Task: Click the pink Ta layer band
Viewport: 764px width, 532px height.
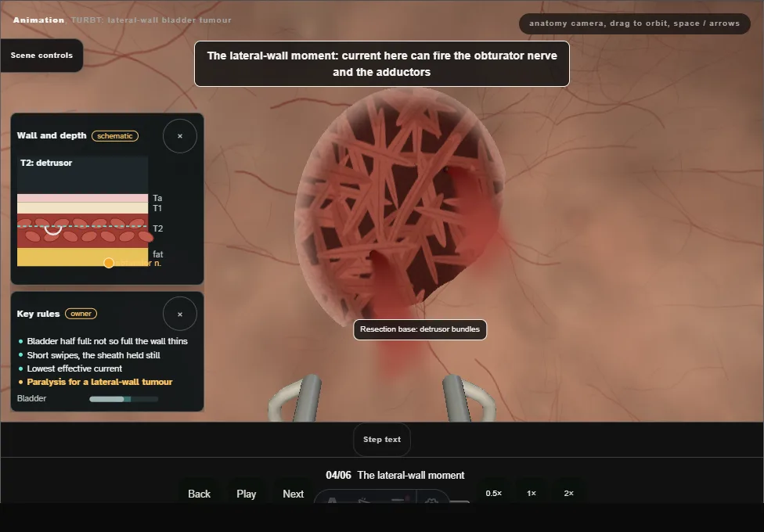Action: click(x=82, y=198)
